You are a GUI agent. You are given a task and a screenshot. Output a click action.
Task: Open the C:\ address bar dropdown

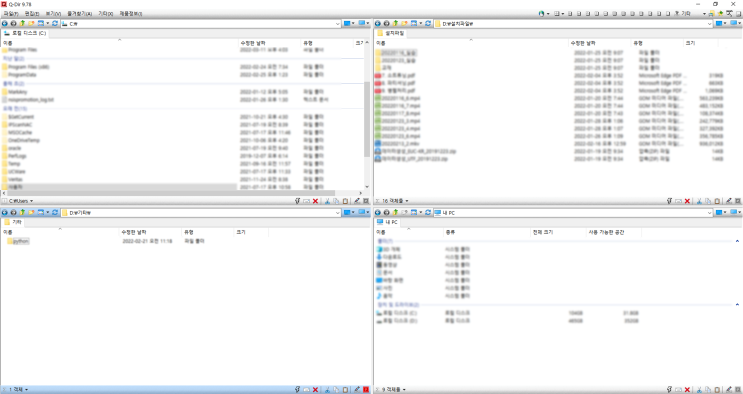coord(338,23)
